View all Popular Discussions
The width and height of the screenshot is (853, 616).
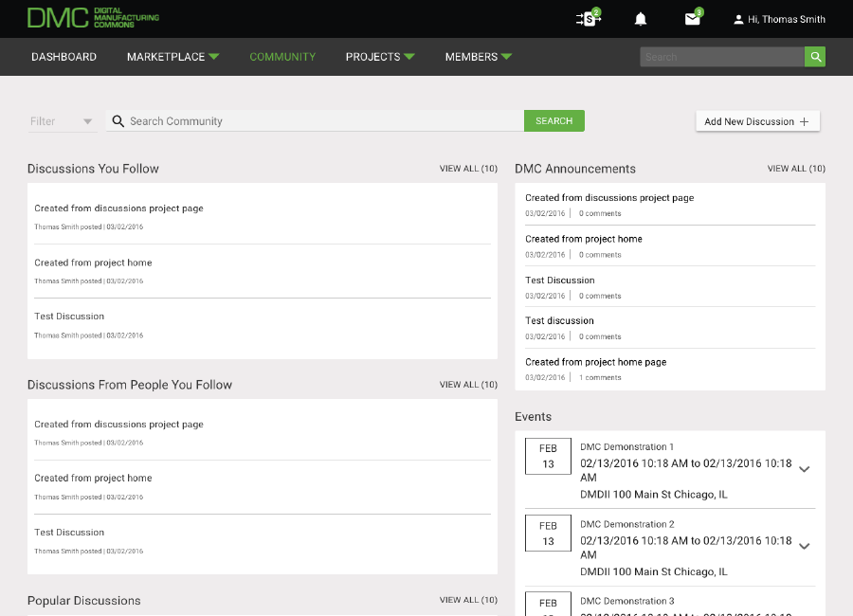coord(468,600)
